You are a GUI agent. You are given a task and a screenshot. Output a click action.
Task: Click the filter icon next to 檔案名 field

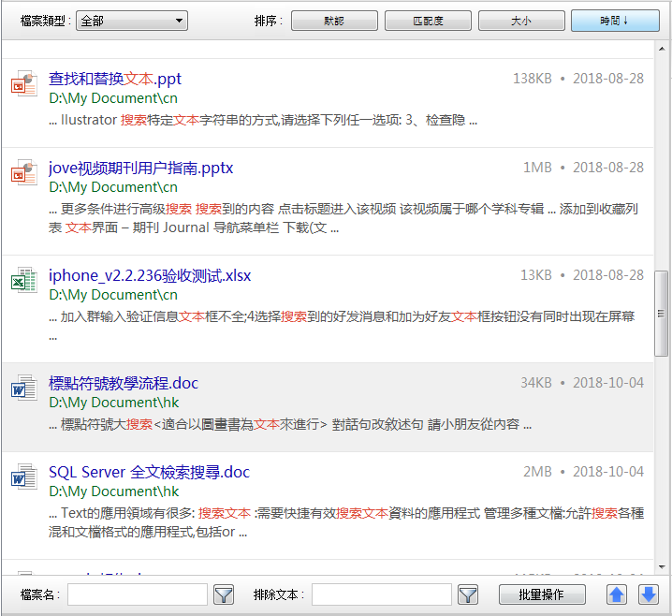[224, 594]
